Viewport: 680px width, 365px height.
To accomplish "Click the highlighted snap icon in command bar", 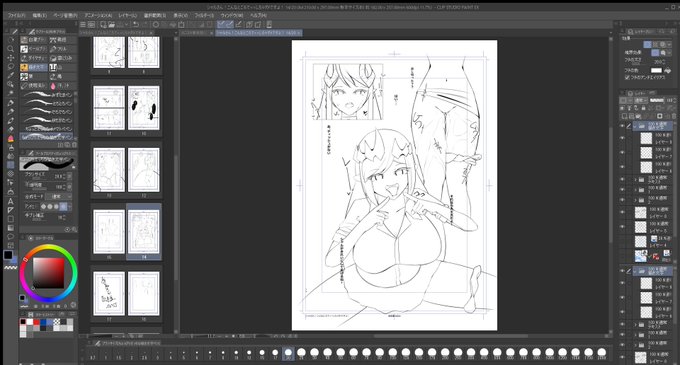I will [221, 25].
